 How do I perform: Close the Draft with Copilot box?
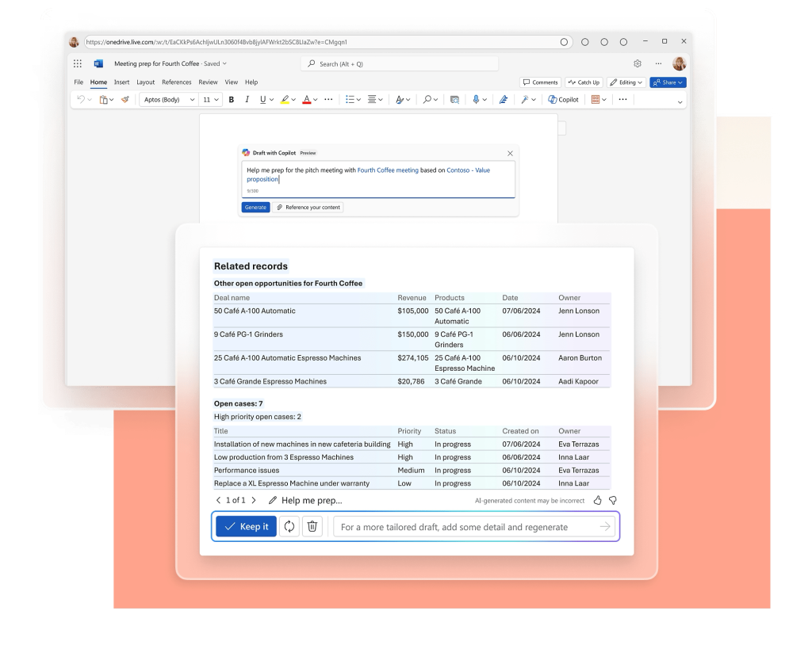tap(510, 153)
